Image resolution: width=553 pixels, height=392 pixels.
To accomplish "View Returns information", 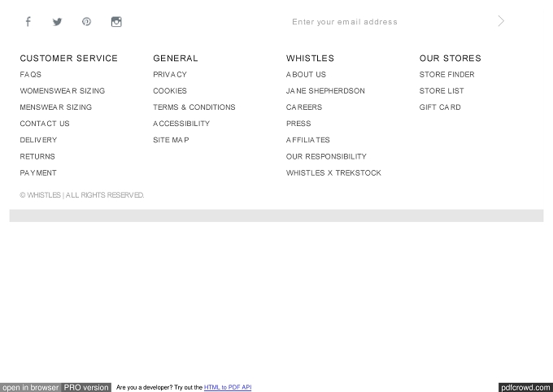I will pos(37,156).
